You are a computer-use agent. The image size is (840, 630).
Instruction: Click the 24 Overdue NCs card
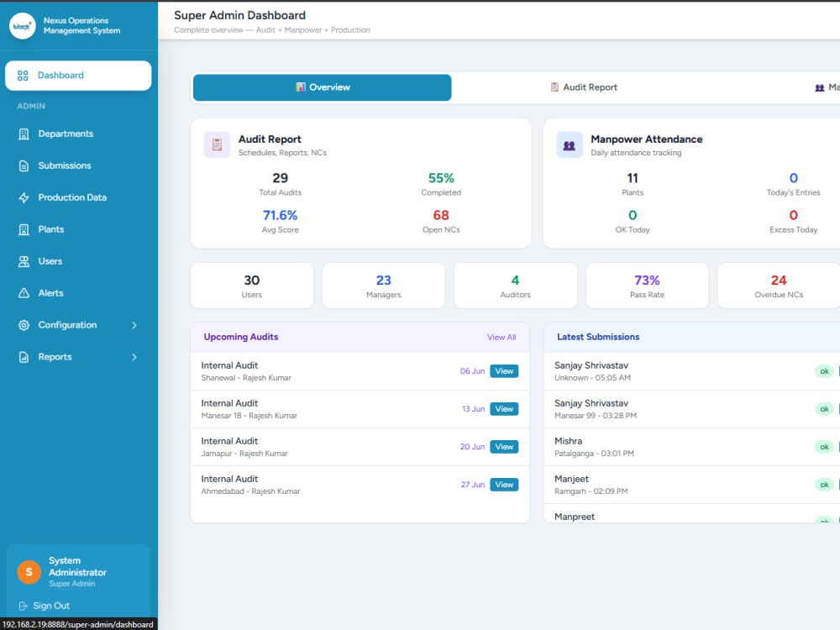779,286
